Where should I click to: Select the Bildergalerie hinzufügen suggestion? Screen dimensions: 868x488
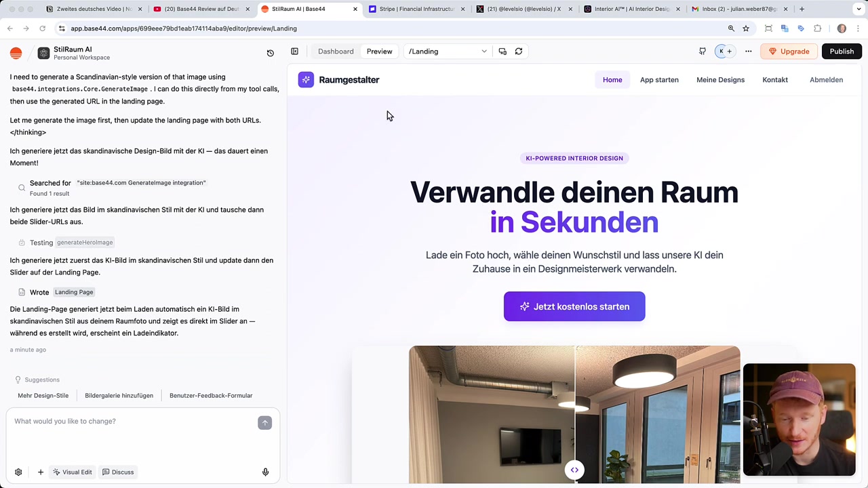(x=119, y=395)
